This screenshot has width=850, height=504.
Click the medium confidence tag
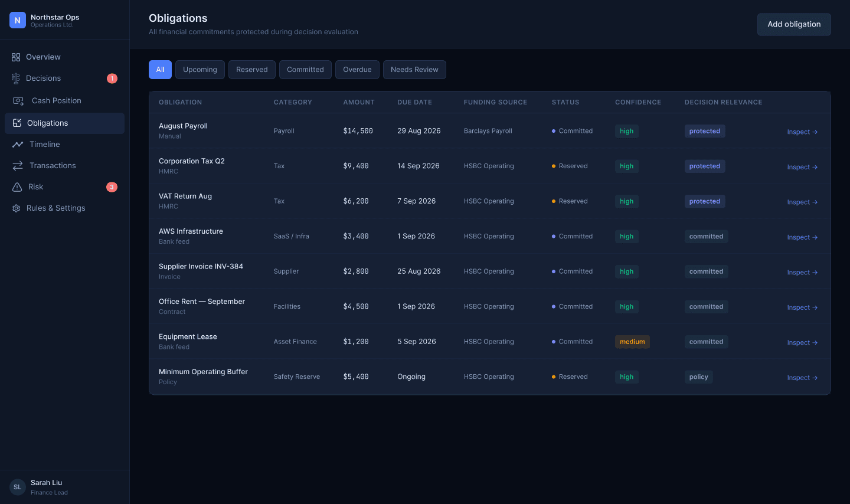click(632, 342)
